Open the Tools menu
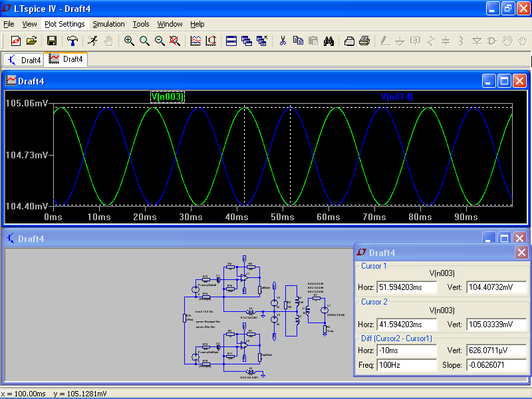532x399 pixels. click(141, 24)
